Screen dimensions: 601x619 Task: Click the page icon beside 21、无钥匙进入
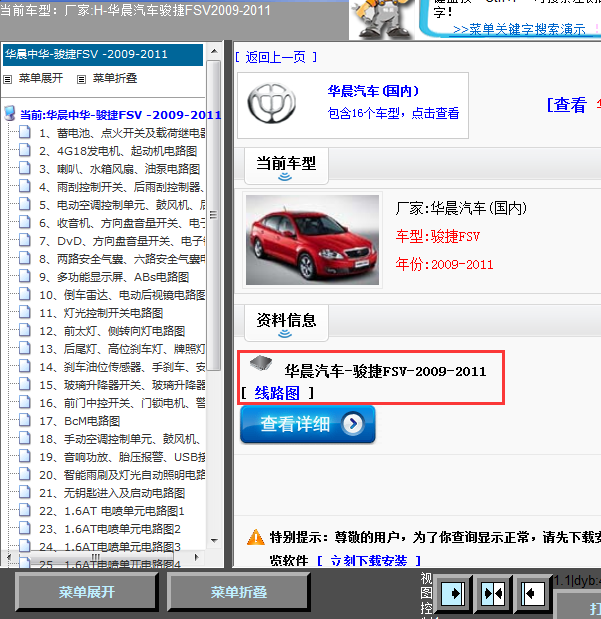click(x=25, y=492)
